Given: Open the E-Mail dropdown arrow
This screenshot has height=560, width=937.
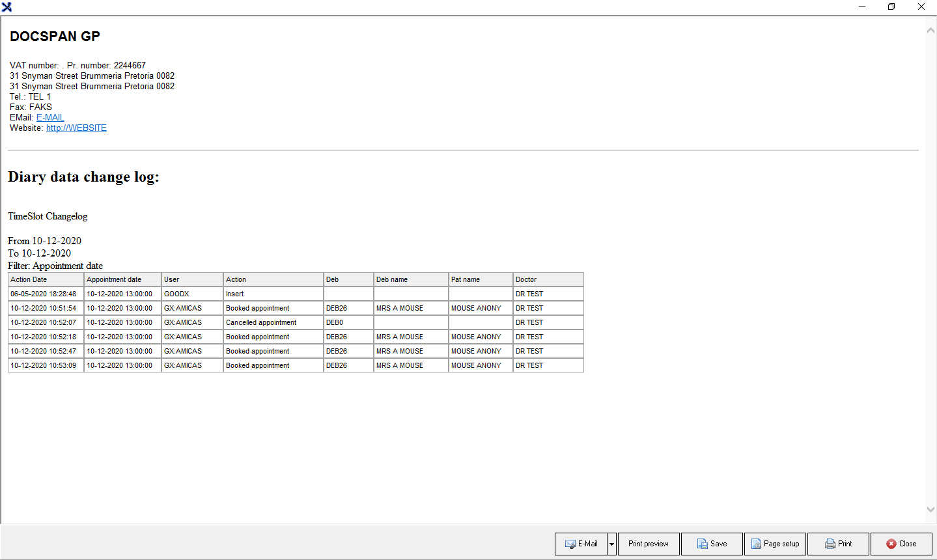Looking at the screenshot, I should (x=611, y=544).
